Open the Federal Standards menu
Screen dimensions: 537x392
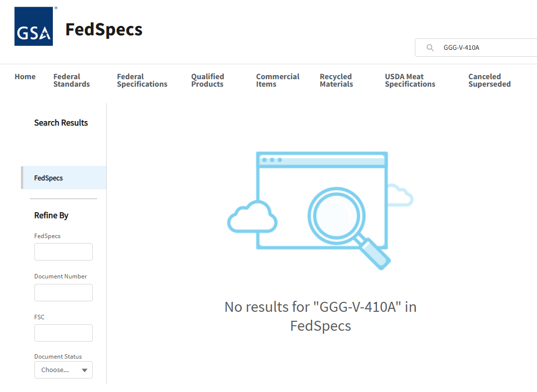(71, 80)
